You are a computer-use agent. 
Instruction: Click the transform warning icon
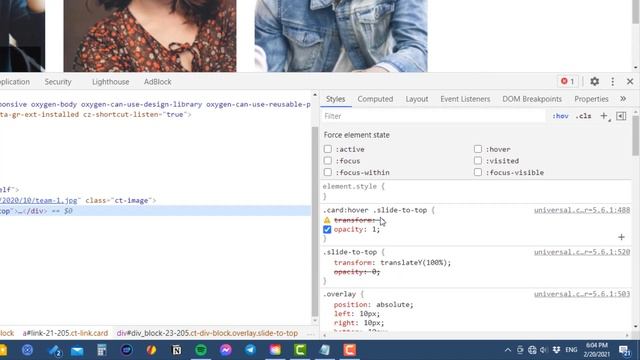[x=327, y=220]
